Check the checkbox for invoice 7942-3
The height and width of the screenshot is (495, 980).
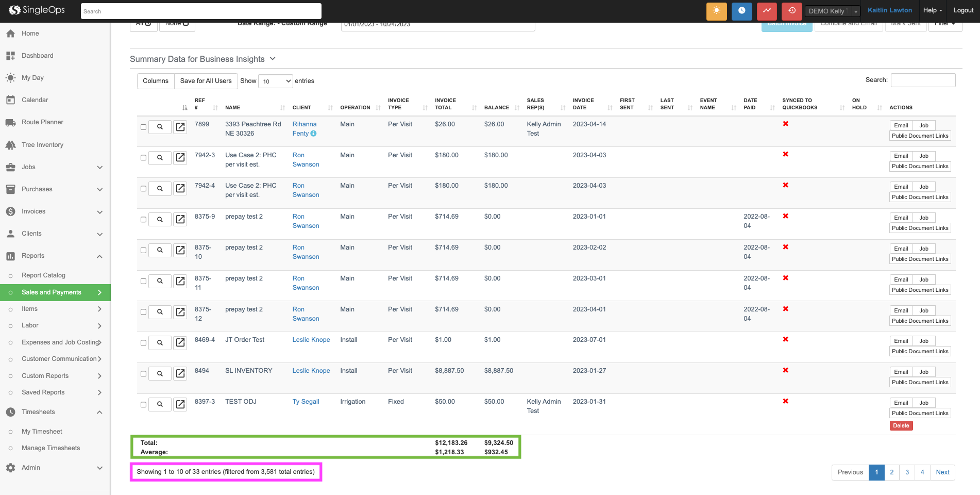tap(143, 158)
